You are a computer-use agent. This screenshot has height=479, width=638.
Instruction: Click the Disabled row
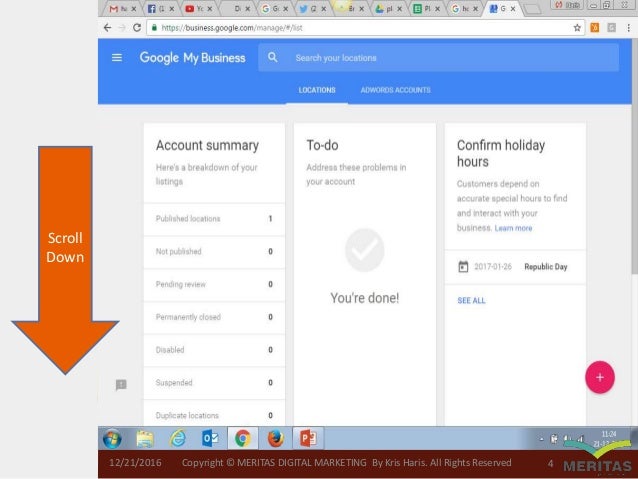(214, 350)
